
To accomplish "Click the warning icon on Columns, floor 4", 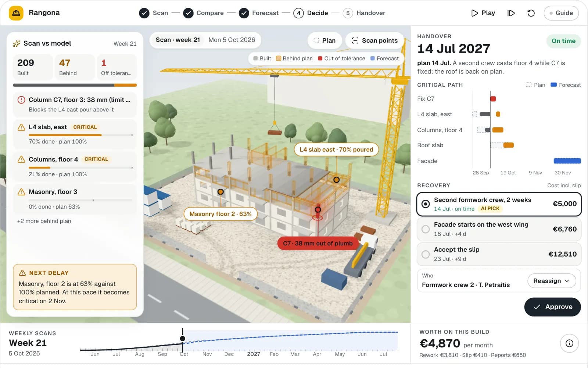I will [21, 159].
